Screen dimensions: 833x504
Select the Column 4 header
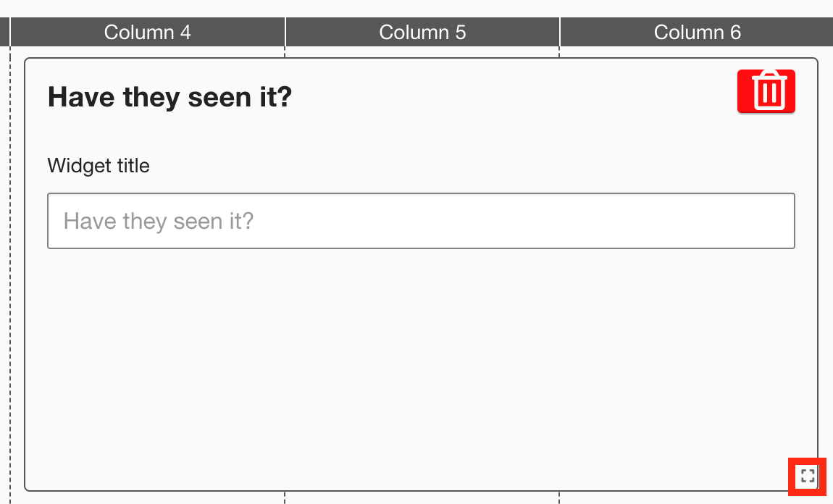[x=147, y=32]
